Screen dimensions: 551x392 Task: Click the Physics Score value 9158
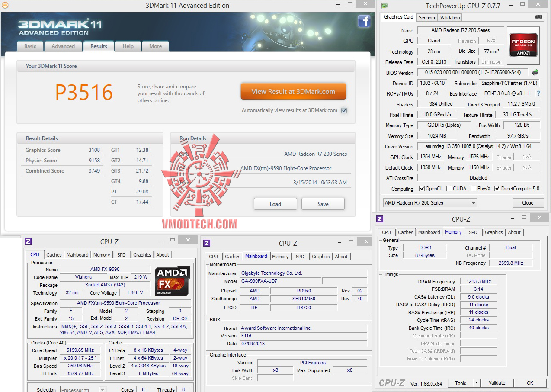tap(94, 161)
